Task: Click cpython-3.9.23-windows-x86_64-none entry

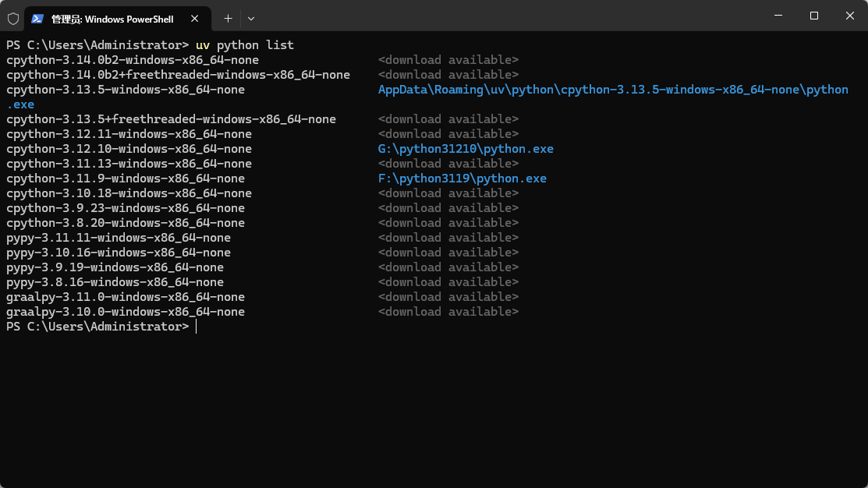Action: pyautogui.click(x=125, y=208)
